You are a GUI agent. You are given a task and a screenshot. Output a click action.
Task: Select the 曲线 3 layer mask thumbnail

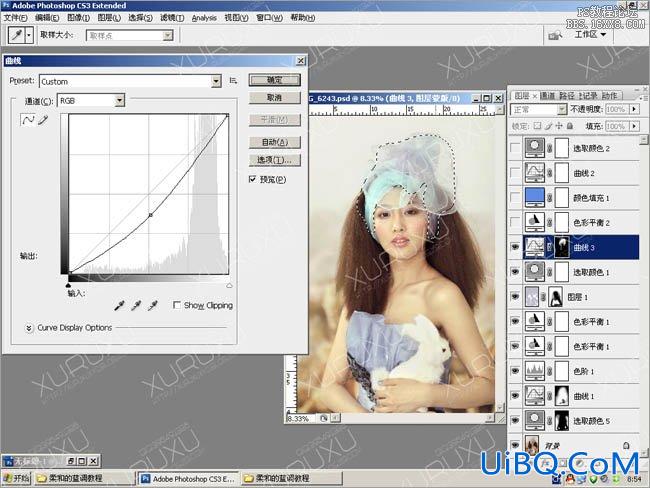pos(562,247)
